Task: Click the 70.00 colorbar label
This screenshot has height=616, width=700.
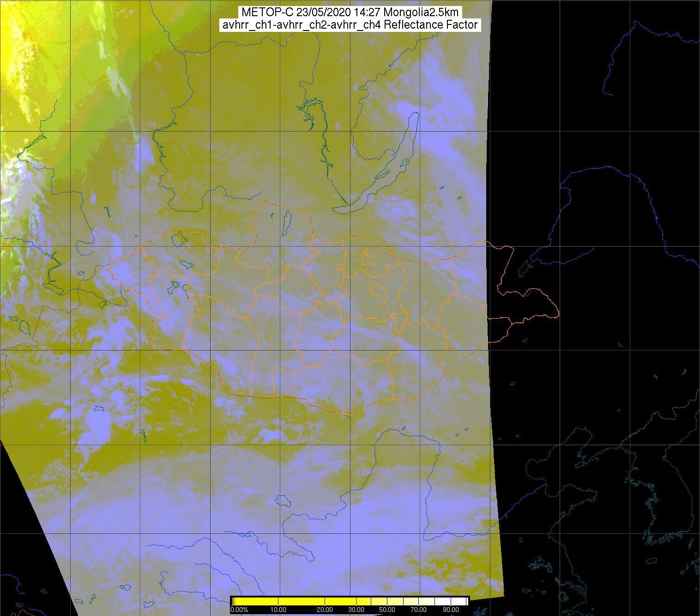Action: click(x=418, y=610)
